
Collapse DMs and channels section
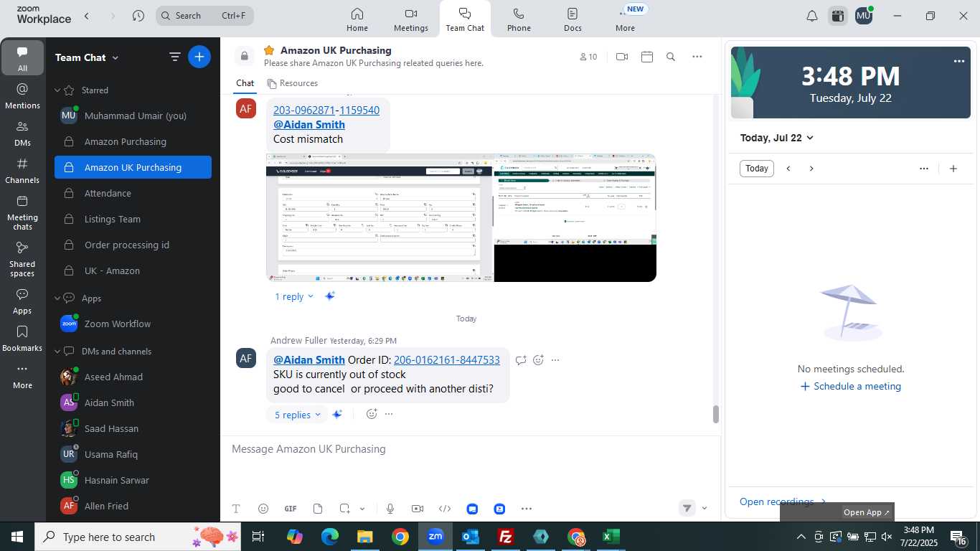pyautogui.click(x=57, y=352)
